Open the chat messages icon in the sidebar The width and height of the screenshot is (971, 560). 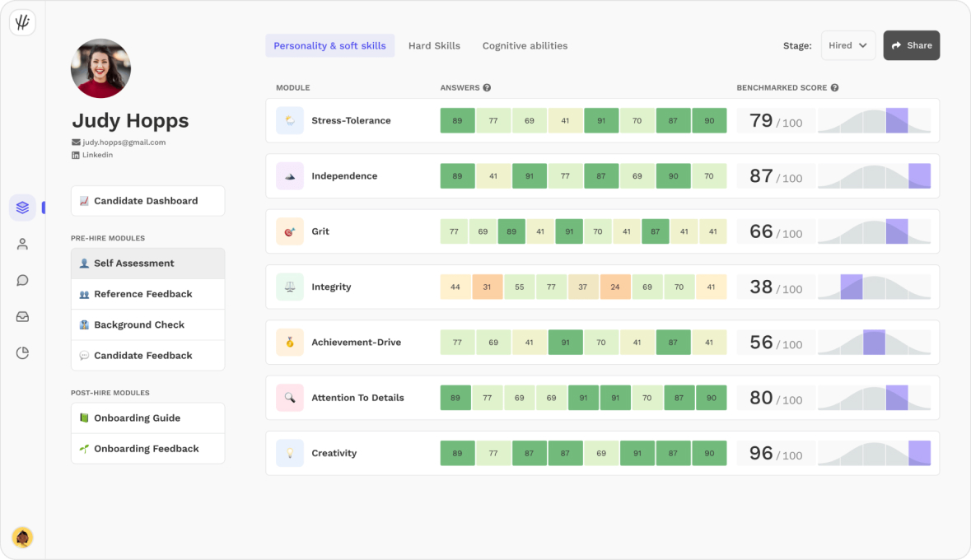point(22,280)
